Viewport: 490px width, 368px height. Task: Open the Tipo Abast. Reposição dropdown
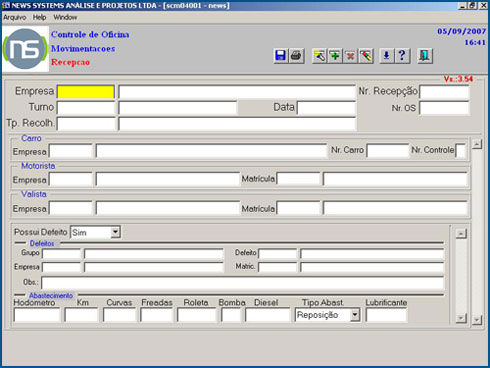tap(355, 315)
